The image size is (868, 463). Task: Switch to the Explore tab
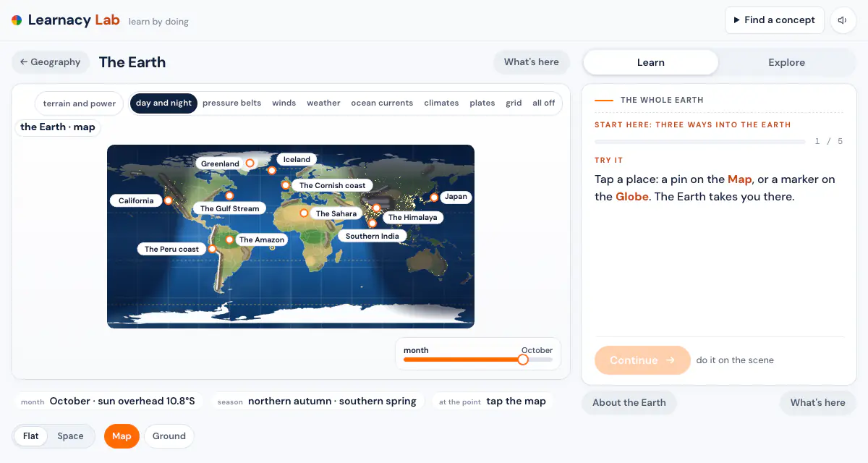(786, 62)
